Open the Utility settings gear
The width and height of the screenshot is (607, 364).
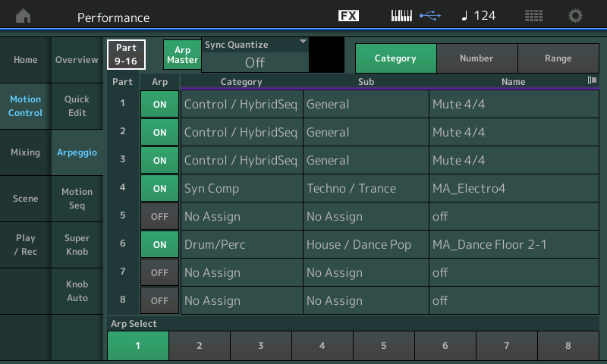tap(576, 16)
